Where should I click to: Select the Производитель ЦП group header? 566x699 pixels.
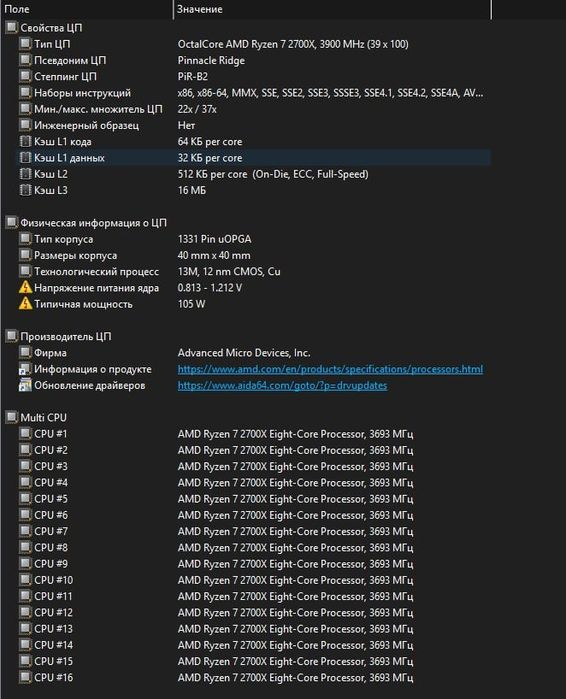coord(58,336)
